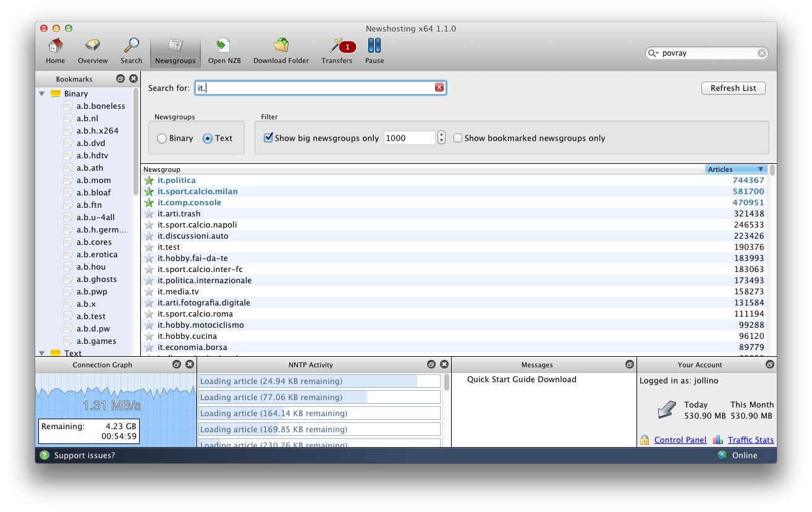The width and height of the screenshot is (812, 512).
Task: Collapse the Text bookmarks folder
Action: (42, 353)
